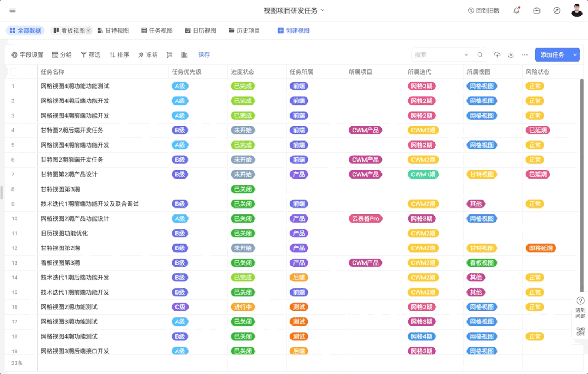This screenshot has height=374, width=588.
Task: Click the compass icon in header
Action: pos(556,10)
